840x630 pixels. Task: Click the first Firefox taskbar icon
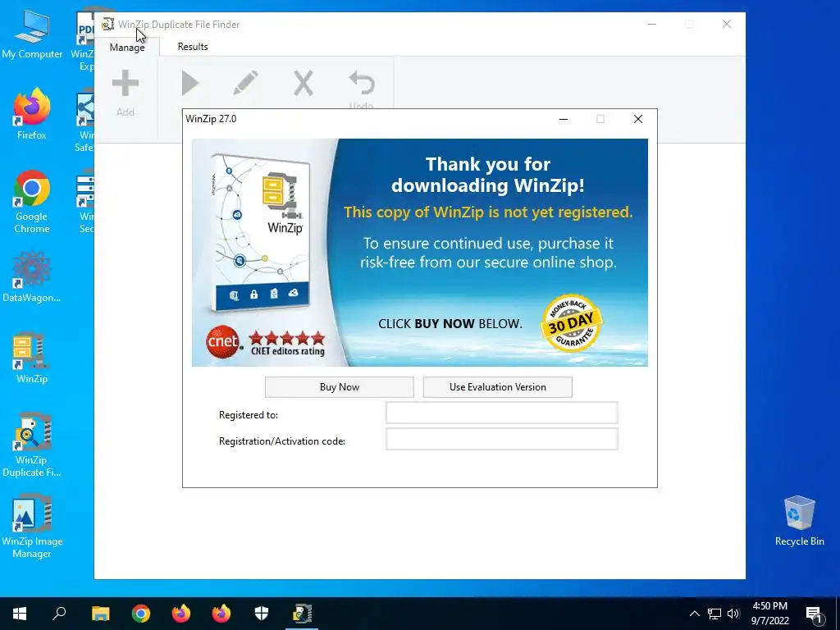(x=181, y=614)
